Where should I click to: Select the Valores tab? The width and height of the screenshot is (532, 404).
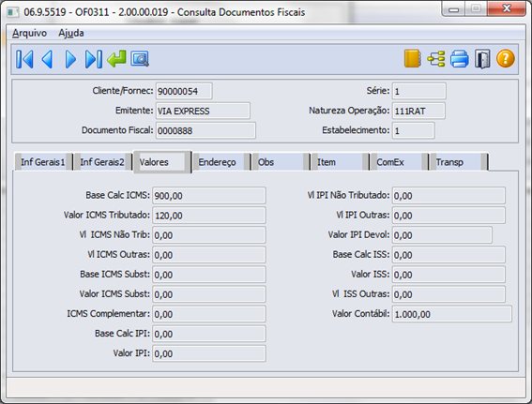(x=162, y=162)
